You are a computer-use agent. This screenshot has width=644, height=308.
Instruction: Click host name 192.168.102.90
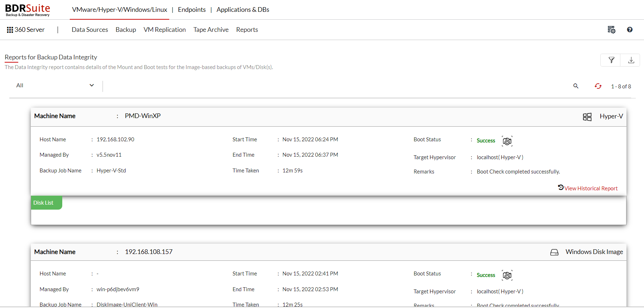pos(116,140)
